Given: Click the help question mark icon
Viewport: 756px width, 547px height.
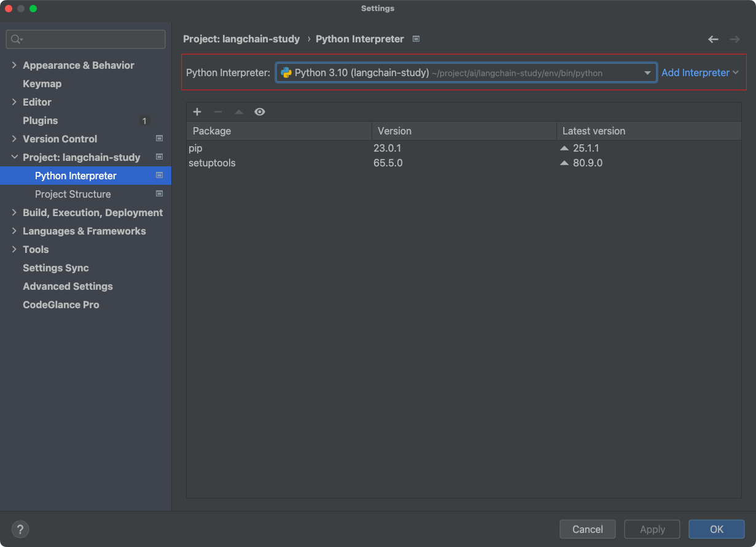Looking at the screenshot, I should [20, 529].
